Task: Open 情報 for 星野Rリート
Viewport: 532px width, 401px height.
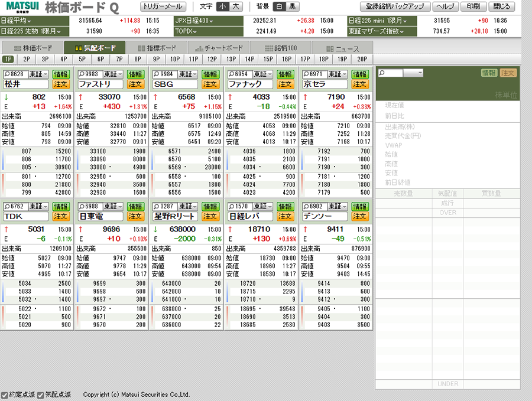Action: pyautogui.click(x=210, y=207)
